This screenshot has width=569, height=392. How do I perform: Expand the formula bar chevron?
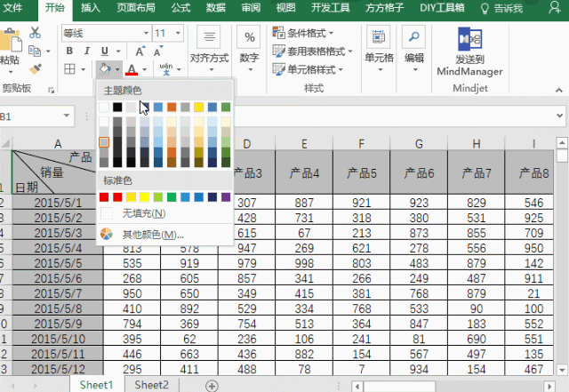coord(559,116)
